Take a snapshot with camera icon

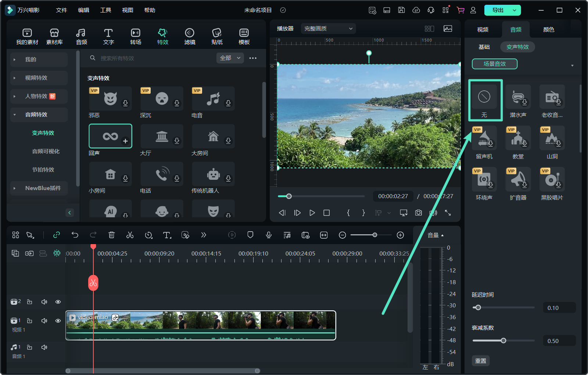[418, 213]
